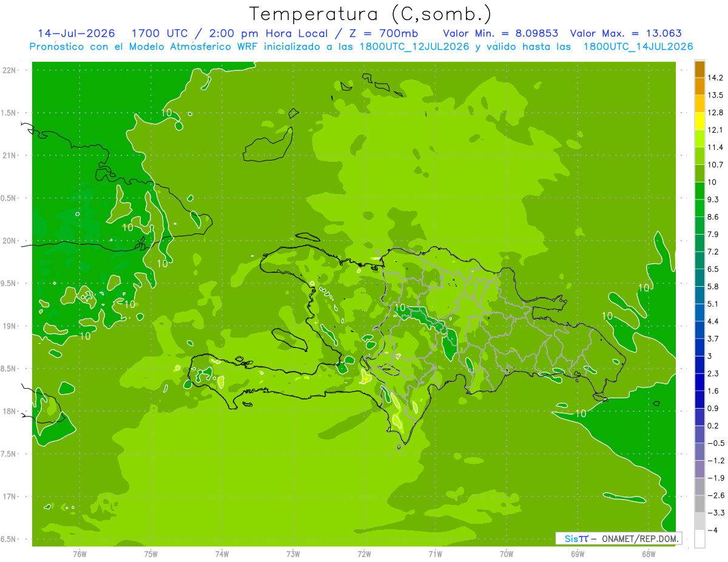The image size is (728, 562).
Task: Click the '74W' longitude axis label
Action: coord(222,554)
